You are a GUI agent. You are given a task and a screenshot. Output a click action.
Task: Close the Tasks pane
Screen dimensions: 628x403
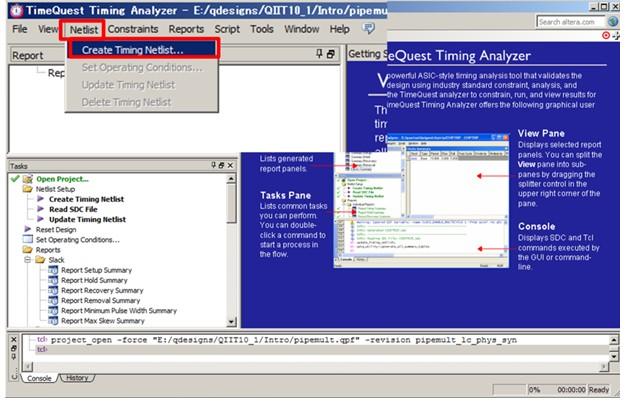232,165
